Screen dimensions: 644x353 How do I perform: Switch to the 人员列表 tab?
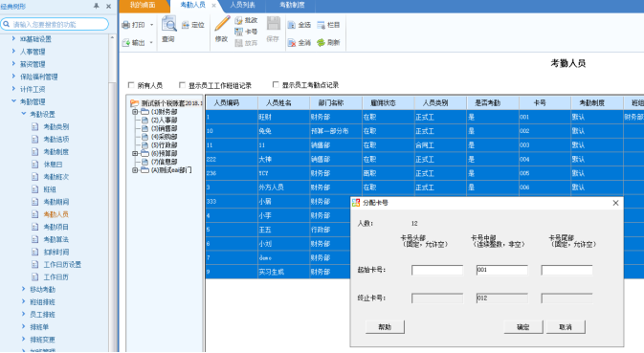pyautogui.click(x=242, y=6)
